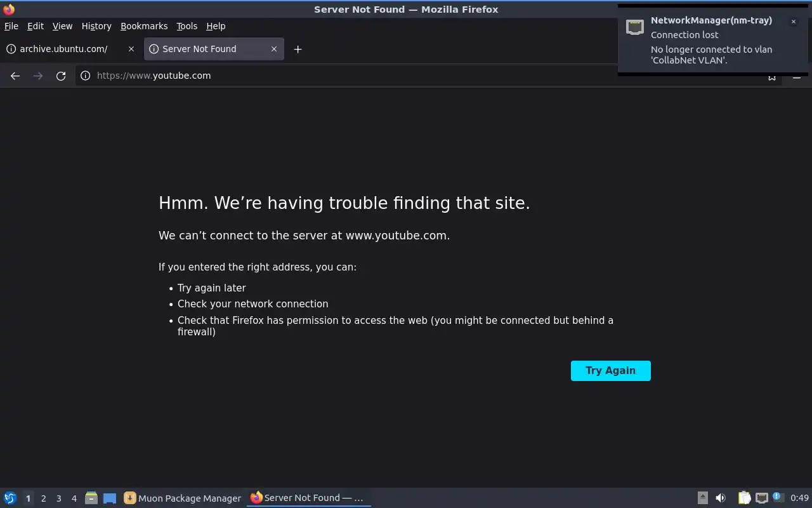Viewport: 812px width, 508px height.
Task: Click the site info icon in the address bar
Action: (86, 76)
